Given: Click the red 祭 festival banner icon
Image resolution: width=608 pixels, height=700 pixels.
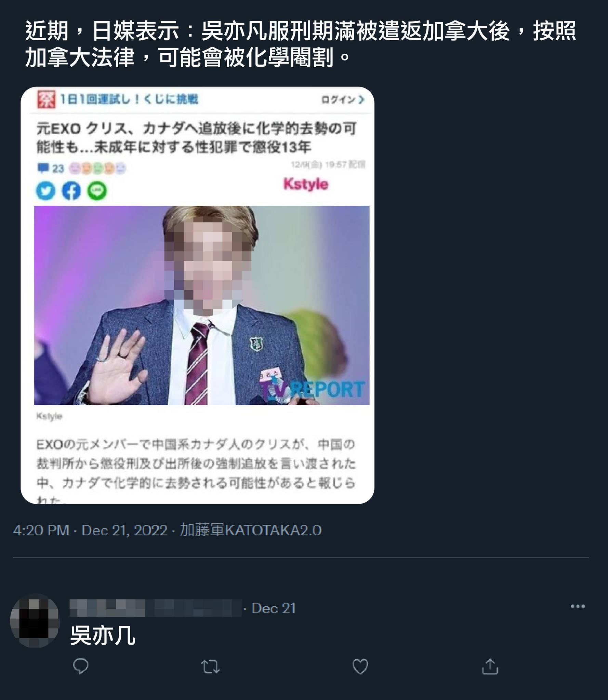Looking at the screenshot, I should (x=46, y=100).
